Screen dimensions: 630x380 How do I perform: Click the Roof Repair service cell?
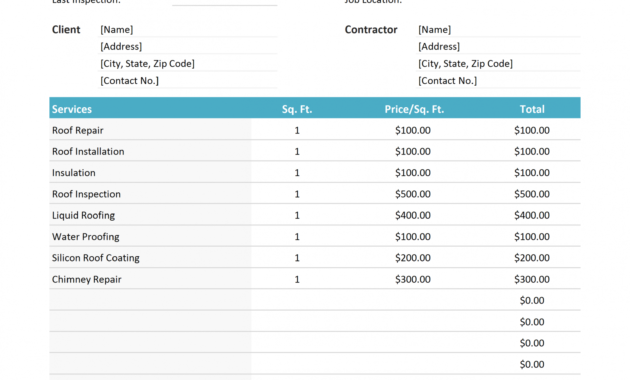150,130
